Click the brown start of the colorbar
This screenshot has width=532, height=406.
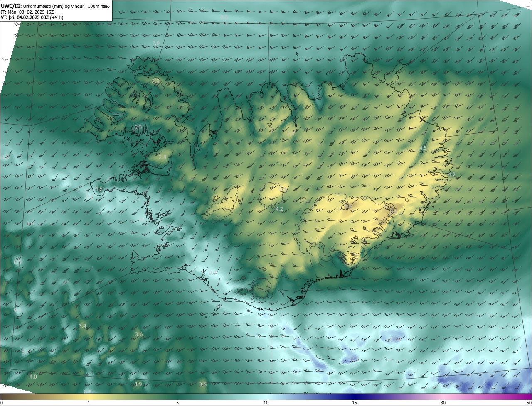(x=4, y=397)
